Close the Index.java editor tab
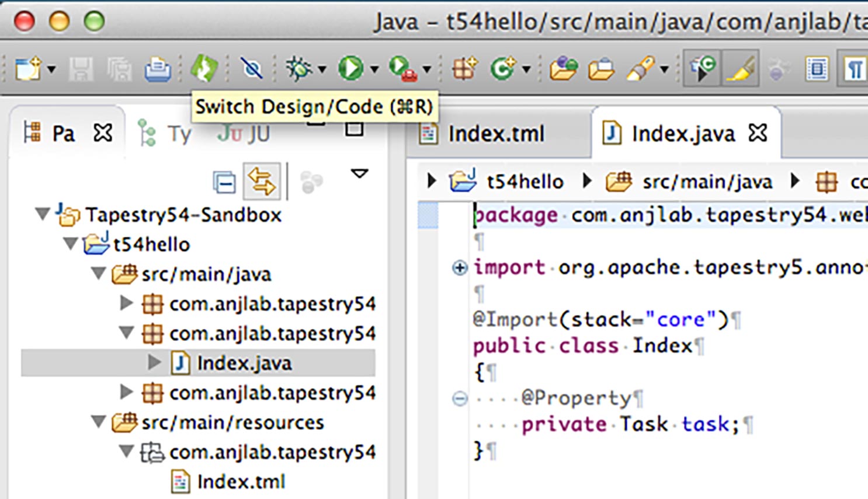Image resolution: width=868 pixels, height=499 pixels. click(758, 134)
